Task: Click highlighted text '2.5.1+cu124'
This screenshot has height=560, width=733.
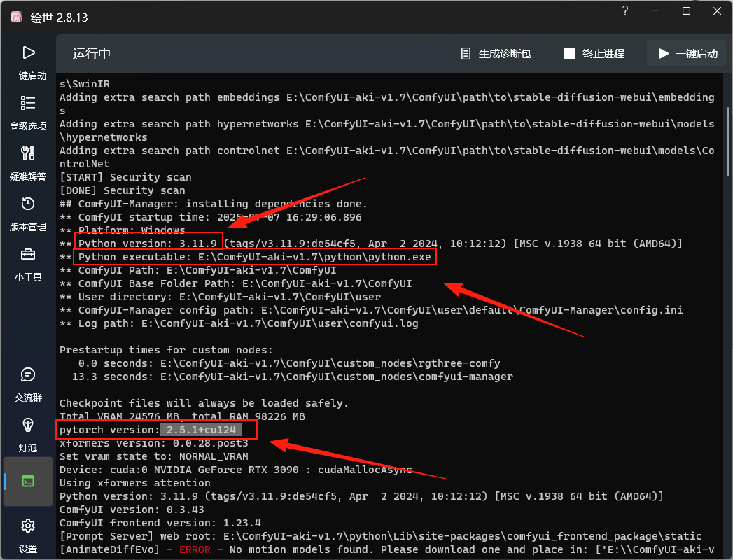Action: coord(201,430)
